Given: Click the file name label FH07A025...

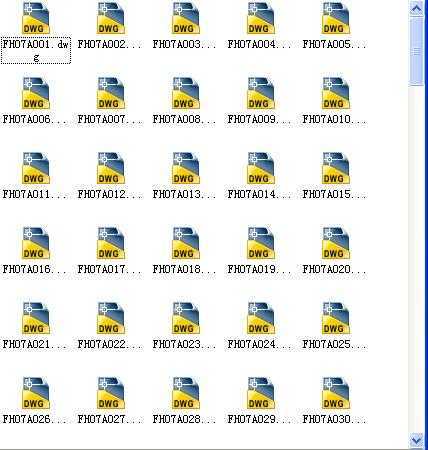Looking at the screenshot, I should coord(334,344).
